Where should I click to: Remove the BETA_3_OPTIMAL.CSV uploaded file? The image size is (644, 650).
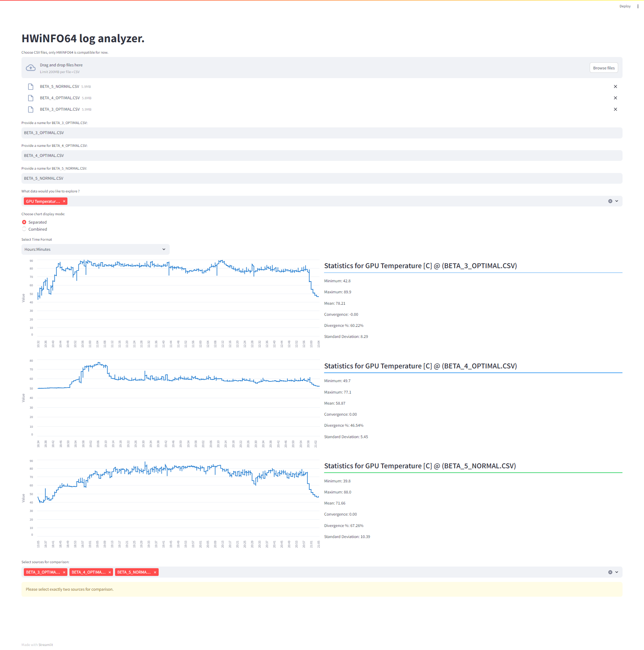615,109
